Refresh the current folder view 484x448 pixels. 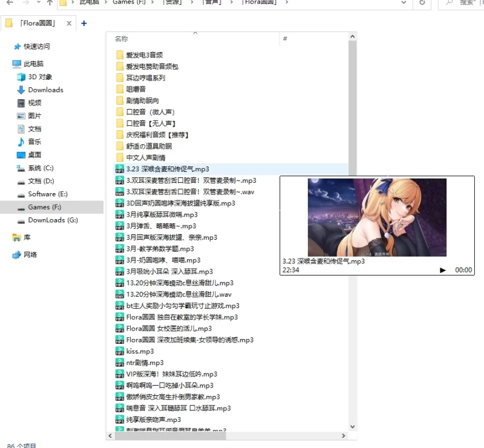click(422, 3)
